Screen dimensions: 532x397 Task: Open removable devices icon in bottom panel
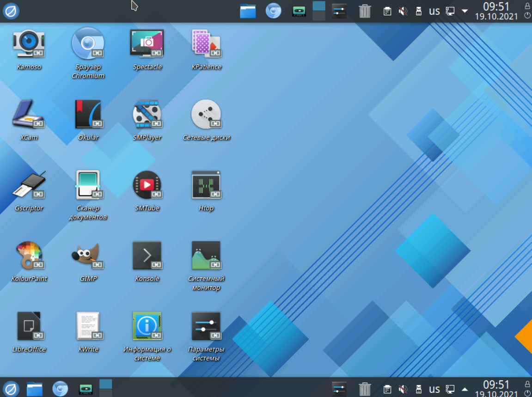[x=419, y=389]
